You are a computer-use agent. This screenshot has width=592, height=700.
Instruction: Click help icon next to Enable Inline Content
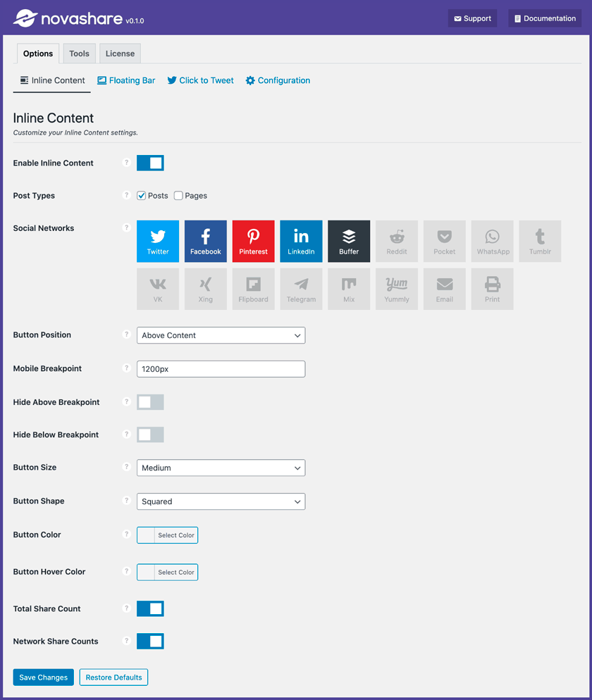(x=126, y=163)
